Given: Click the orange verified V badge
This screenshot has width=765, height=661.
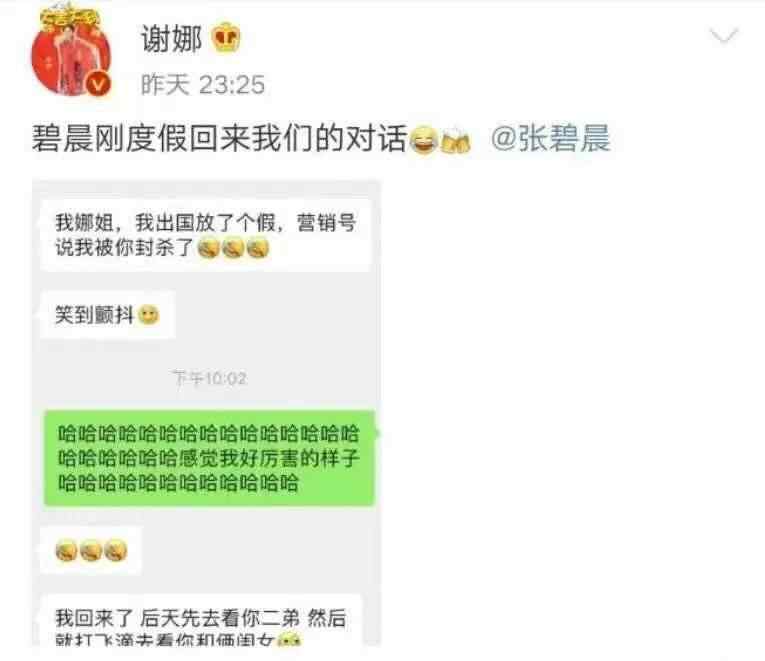Looking at the screenshot, I should (x=99, y=84).
